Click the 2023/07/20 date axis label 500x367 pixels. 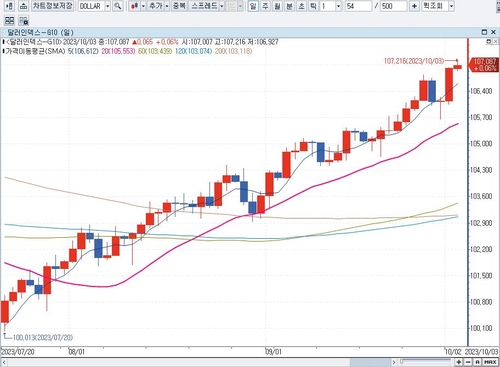point(18,352)
